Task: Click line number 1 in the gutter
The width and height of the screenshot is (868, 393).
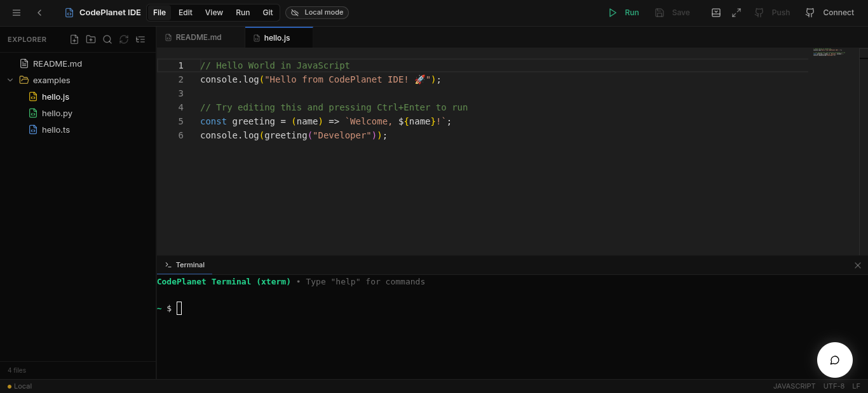Action: pos(181,65)
